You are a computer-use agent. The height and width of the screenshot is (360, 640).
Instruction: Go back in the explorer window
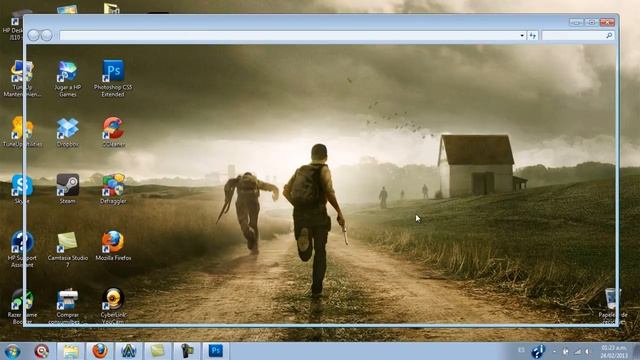click(33, 36)
